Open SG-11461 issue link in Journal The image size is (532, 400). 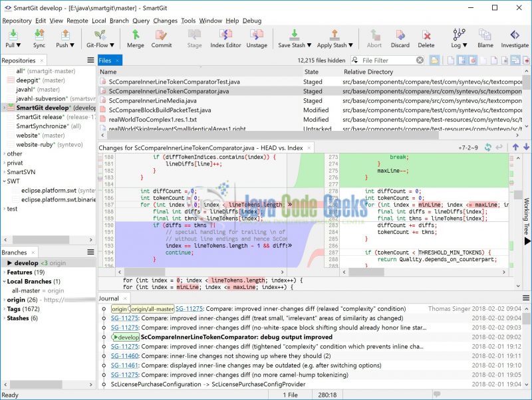[x=125, y=365]
